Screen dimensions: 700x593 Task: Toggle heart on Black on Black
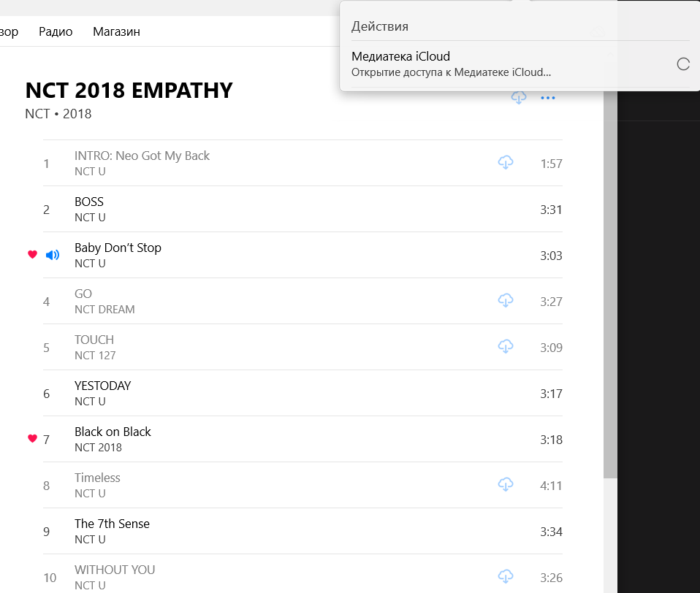click(32, 439)
